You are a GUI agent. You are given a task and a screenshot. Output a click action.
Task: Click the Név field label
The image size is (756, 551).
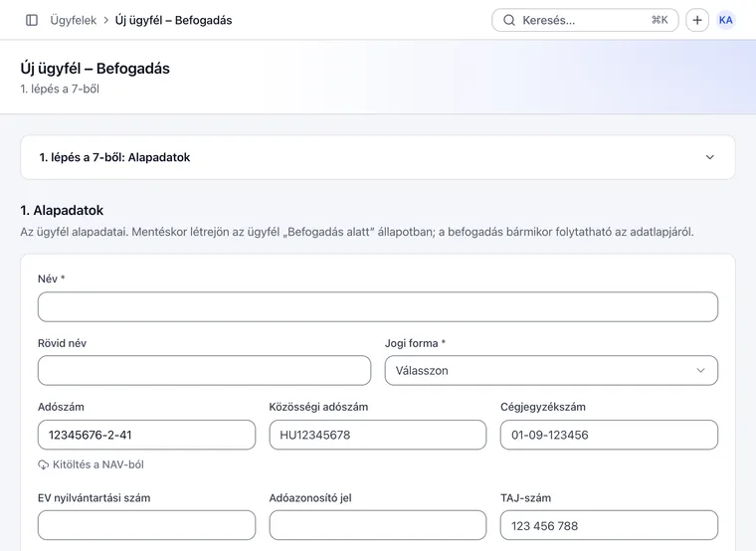tap(51, 278)
